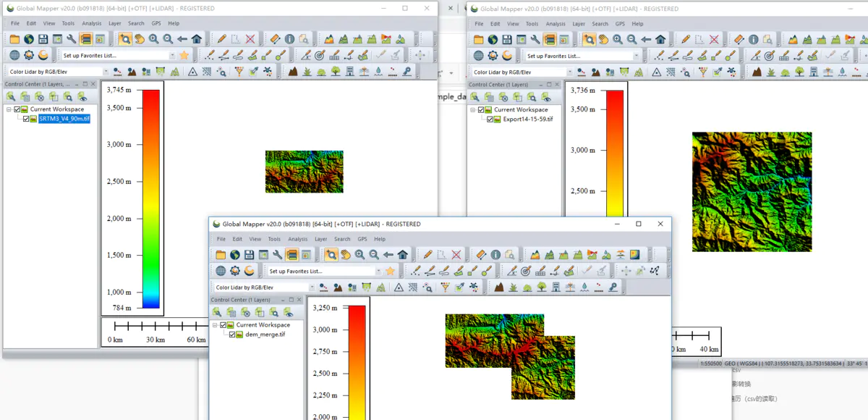Click classify buildings icon in dem_merge window

coord(556,287)
